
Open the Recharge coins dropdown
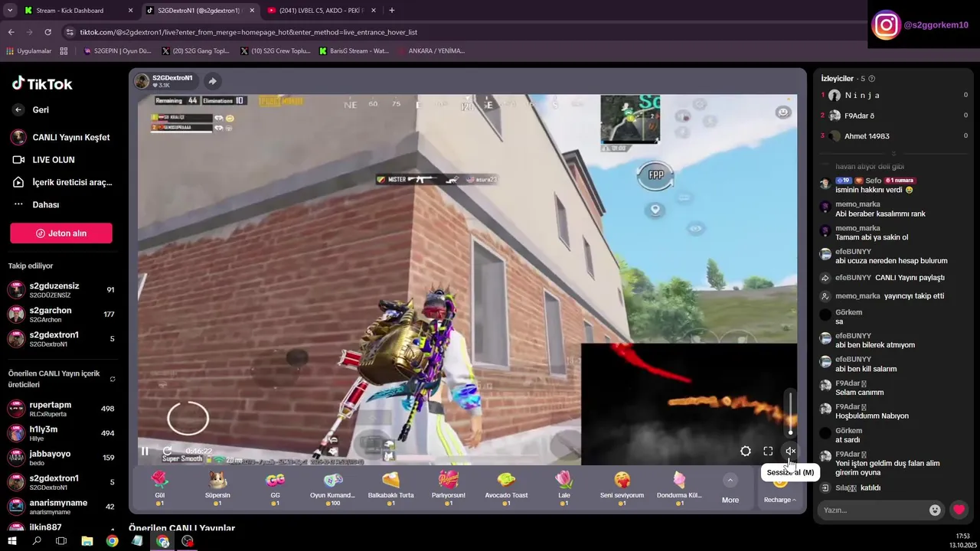[779, 500]
